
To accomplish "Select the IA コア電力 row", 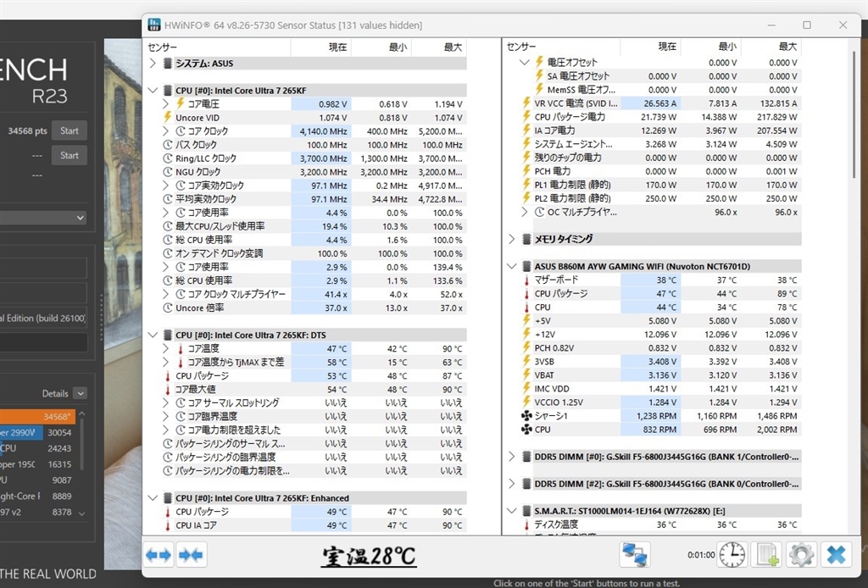I will coord(659,130).
